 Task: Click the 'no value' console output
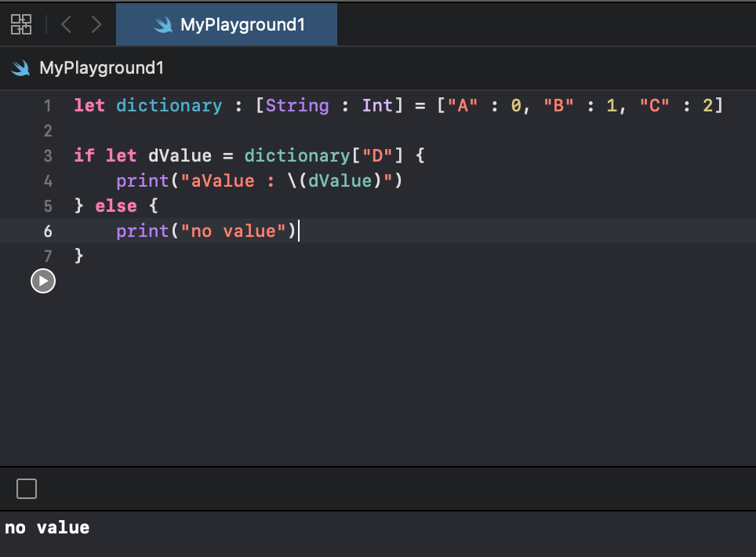47,528
